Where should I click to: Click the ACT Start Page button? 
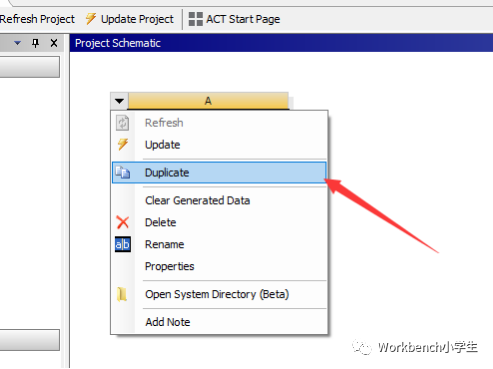[x=234, y=19]
